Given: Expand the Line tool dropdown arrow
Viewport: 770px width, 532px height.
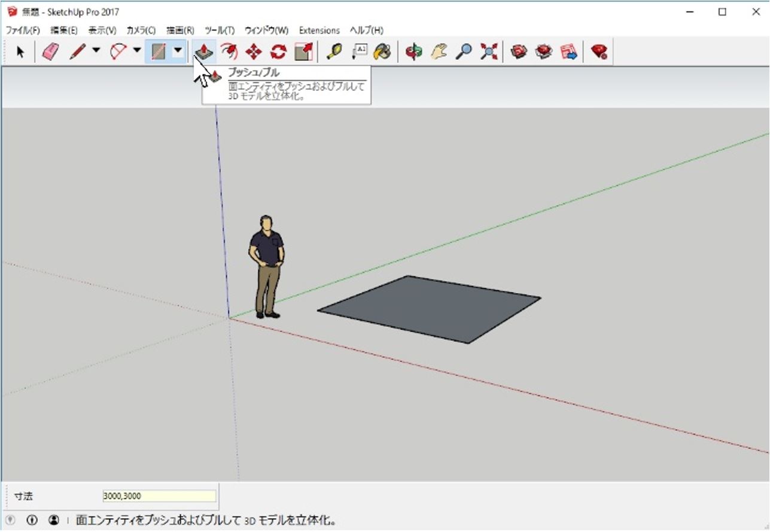Looking at the screenshot, I should [96, 52].
